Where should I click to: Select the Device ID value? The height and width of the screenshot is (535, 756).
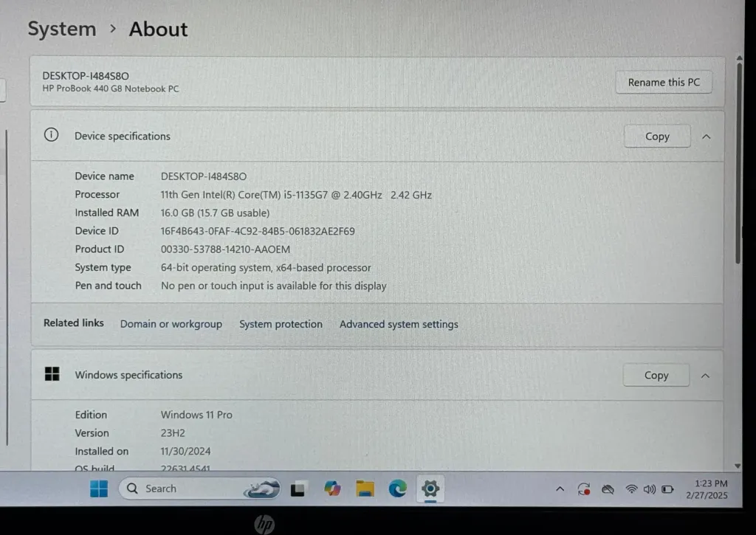click(x=258, y=231)
